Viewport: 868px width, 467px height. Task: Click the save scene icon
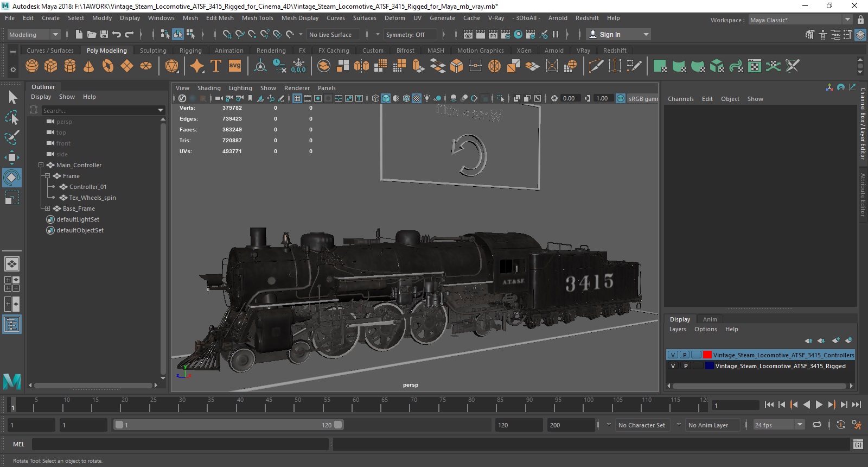click(x=104, y=34)
